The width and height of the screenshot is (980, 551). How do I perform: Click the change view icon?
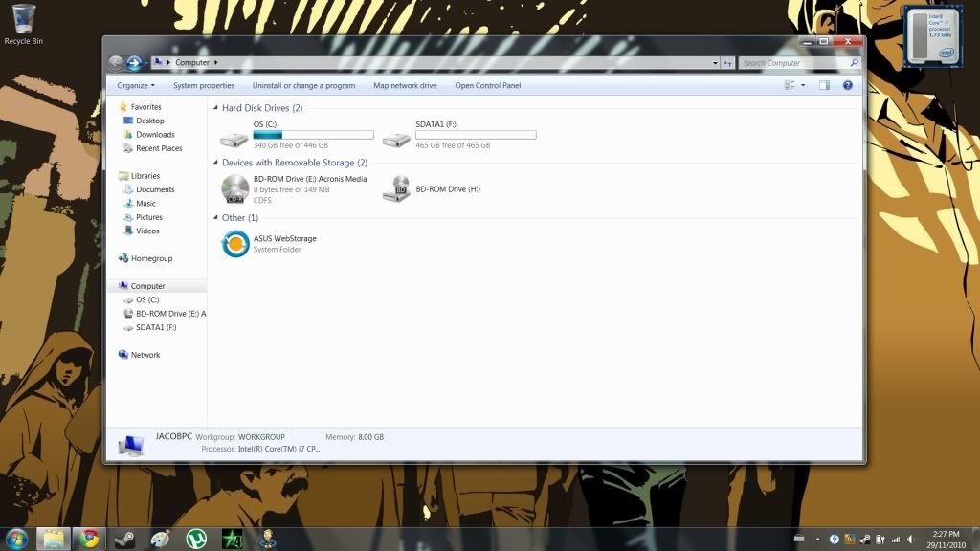click(790, 85)
